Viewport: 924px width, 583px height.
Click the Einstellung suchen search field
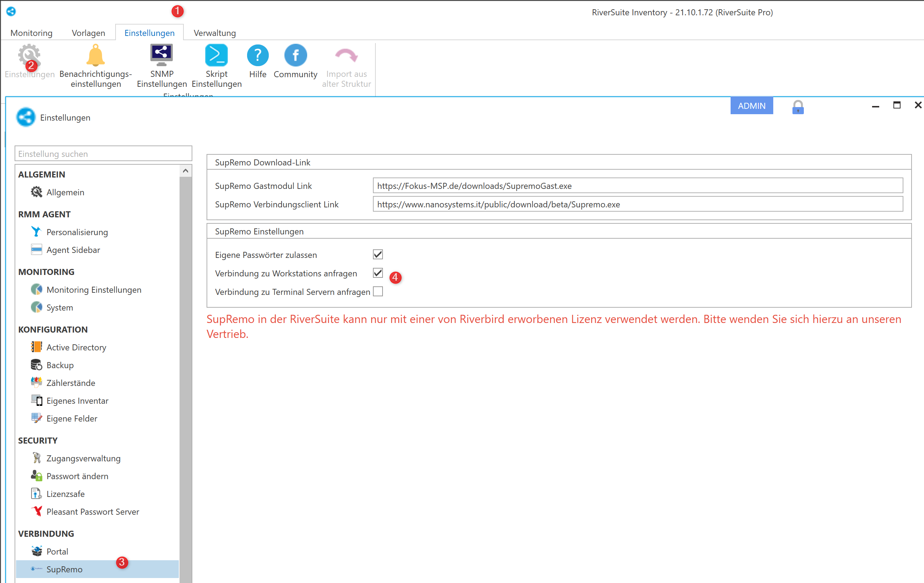[103, 154]
